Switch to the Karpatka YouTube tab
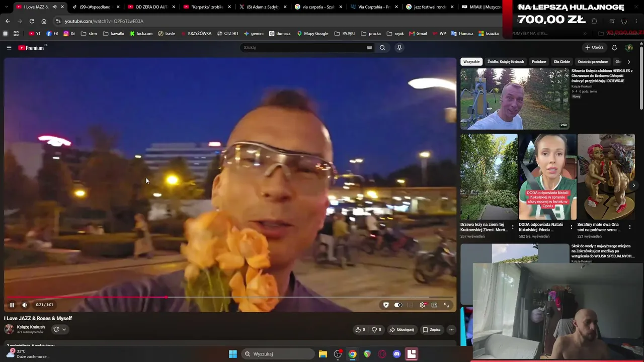Viewport: 644px width, 362px height. click(207, 7)
